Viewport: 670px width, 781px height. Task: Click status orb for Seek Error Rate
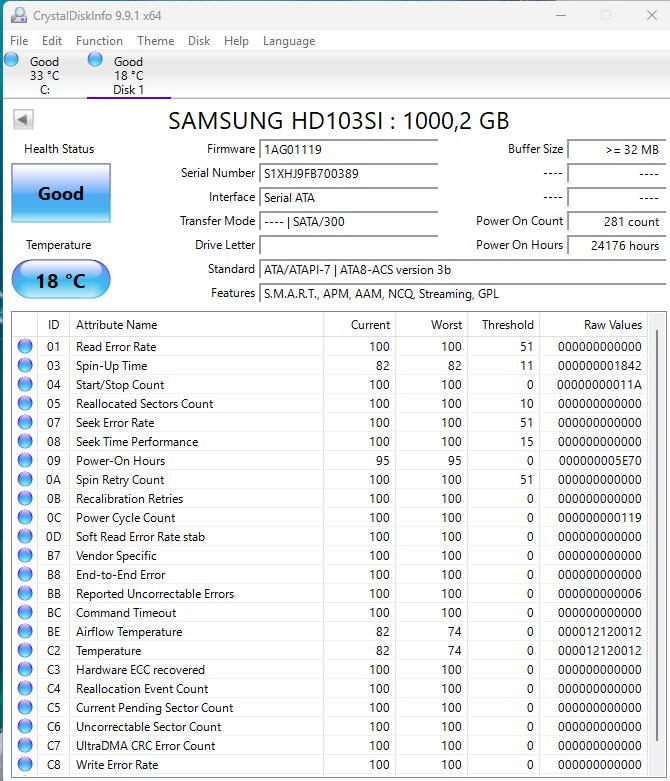tap(25, 422)
